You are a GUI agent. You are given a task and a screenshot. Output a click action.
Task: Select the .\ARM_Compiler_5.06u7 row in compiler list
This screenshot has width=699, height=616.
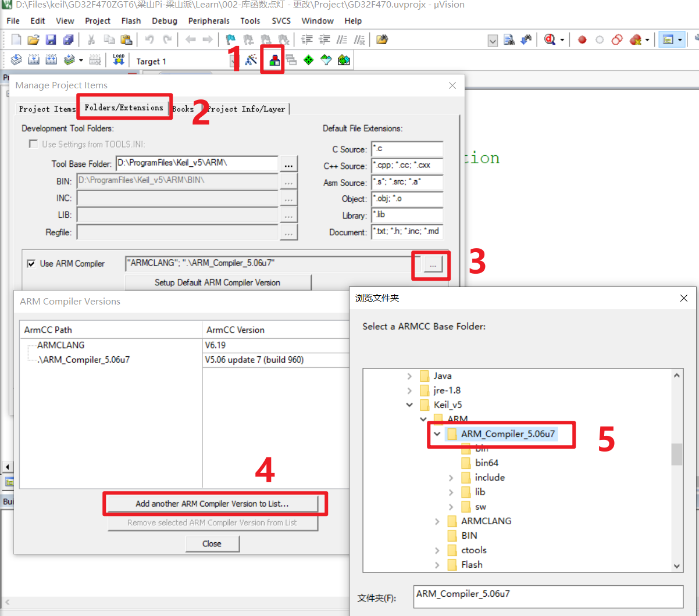83,360
